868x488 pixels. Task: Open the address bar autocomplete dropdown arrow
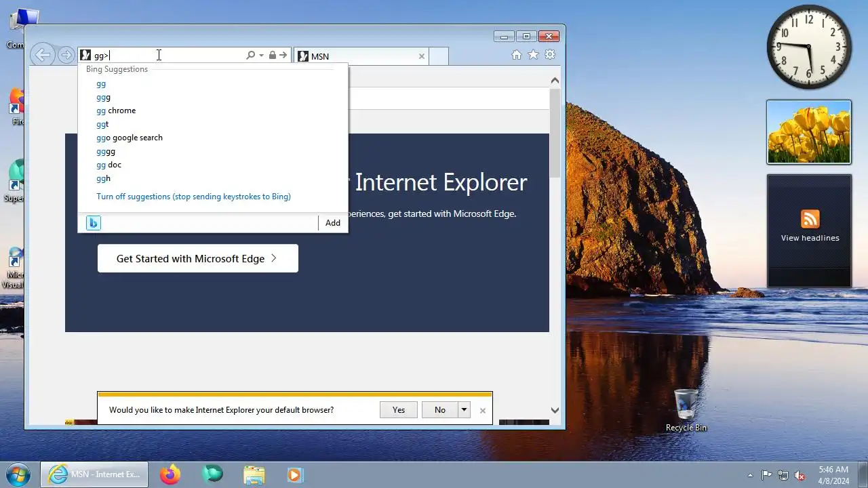click(261, 56)
